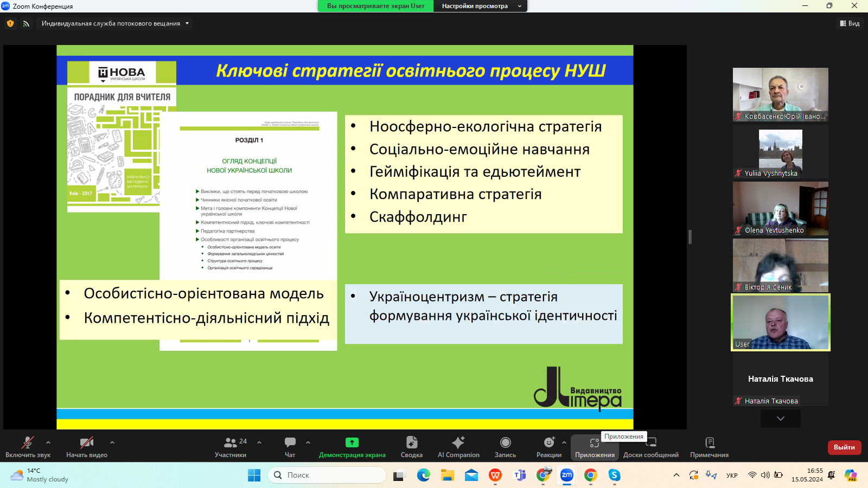Open the Chat panel icon
The image size is (868, 488).
(290, 443)
